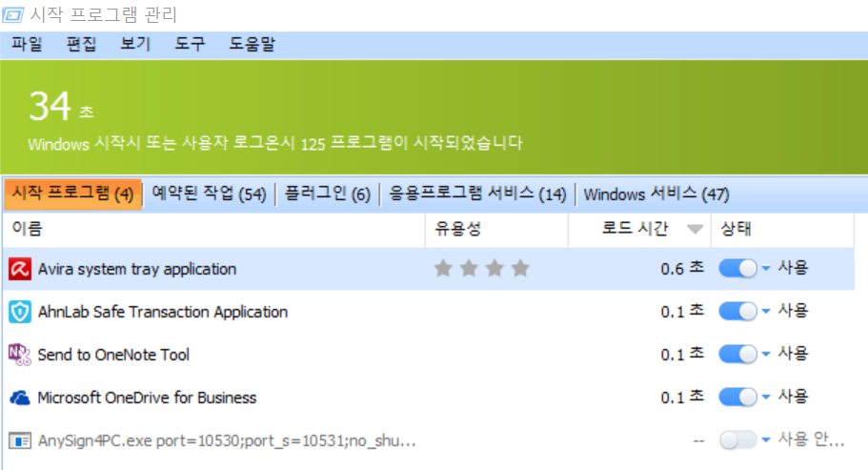Open the 도구 menu
Image resolution: width=868 pixels, height=470 pixels.
[x=190, y=45]
